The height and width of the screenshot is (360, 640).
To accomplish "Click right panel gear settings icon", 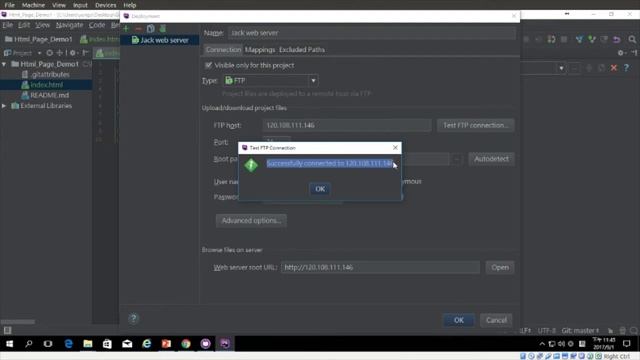I will pos(620,53).
